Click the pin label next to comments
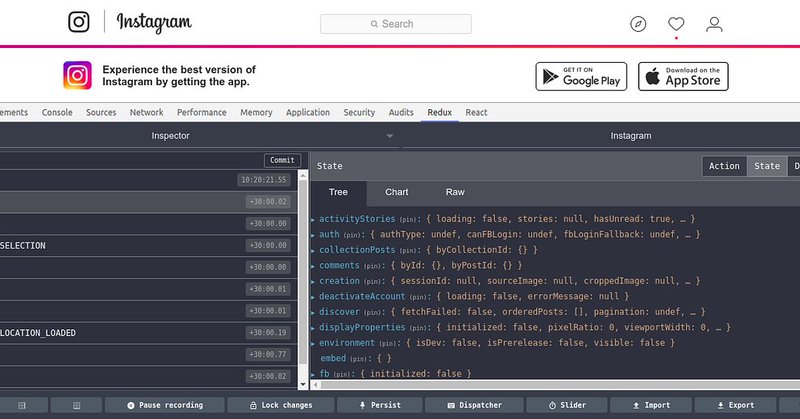This screenshot has height=419, width=800. 373,266
